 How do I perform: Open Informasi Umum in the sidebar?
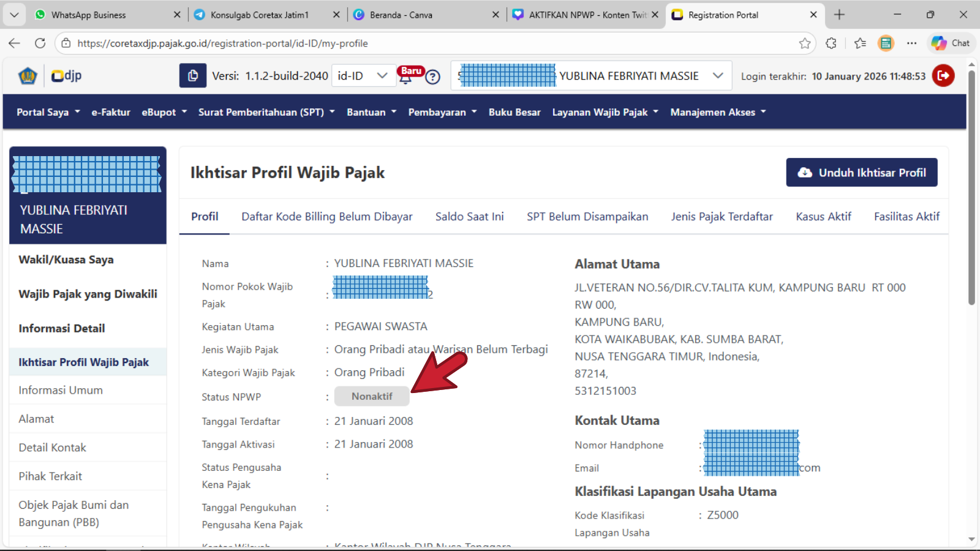(61, 390)
